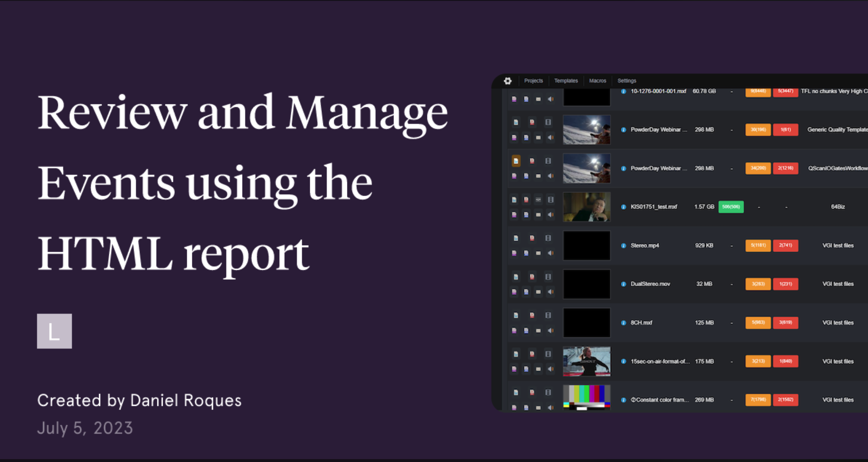Image resolution: width=868 pixels, height=462 pixels.
Task: Open the Macros tab
Action: (x=598, y=81)
